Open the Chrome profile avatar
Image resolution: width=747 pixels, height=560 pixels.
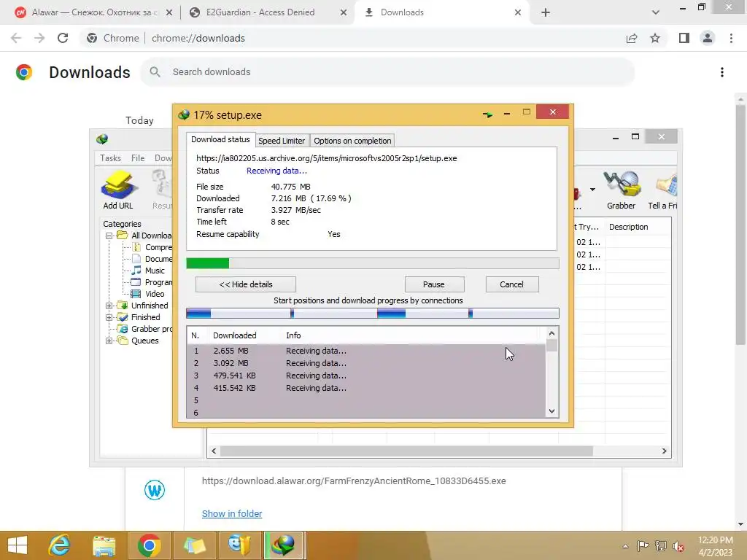(708, 38)
